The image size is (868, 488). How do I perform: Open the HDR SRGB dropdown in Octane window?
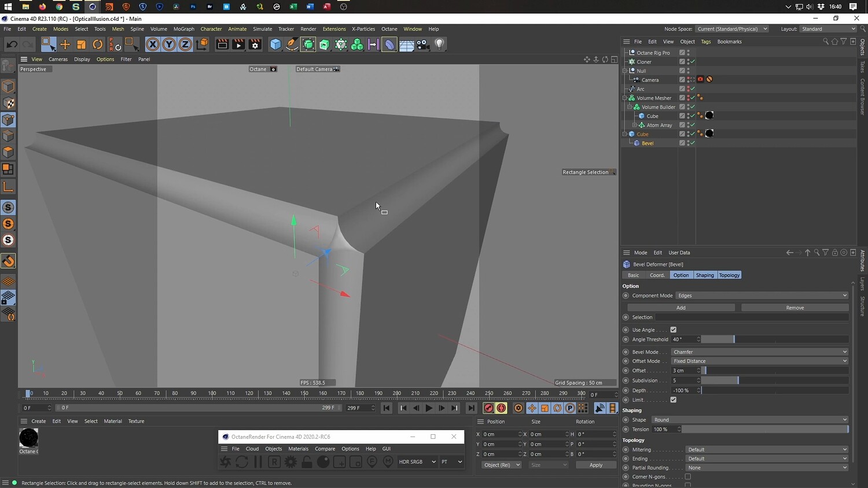(417, 461)
